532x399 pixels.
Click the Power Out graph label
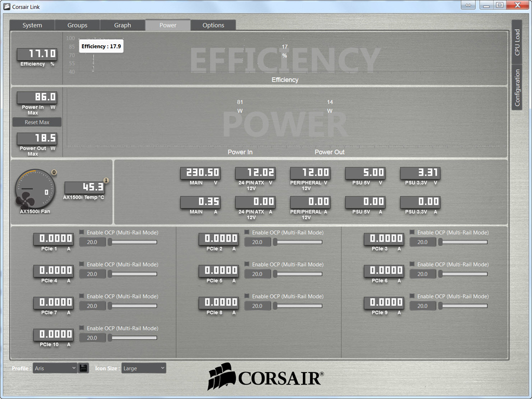coord(329,152)
